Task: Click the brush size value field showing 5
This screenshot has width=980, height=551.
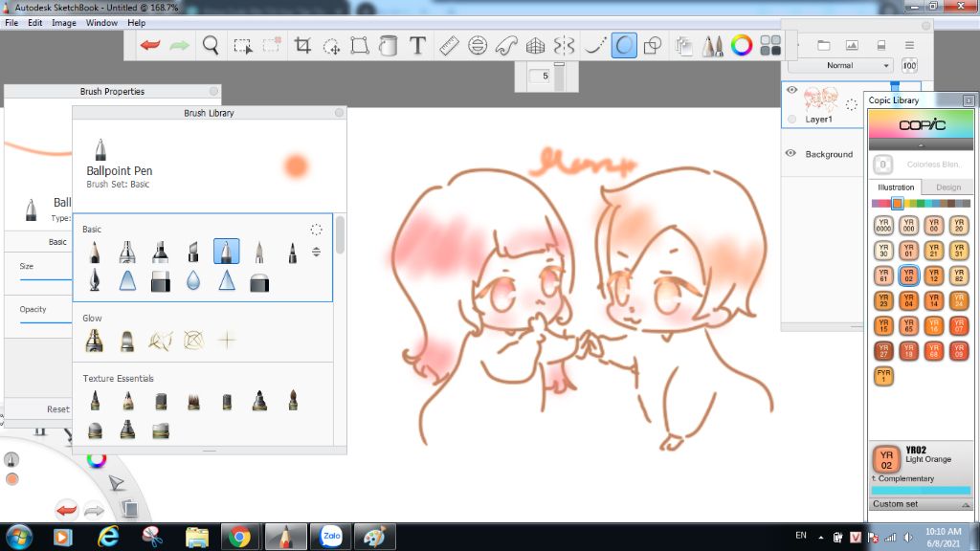Action: coord(540,77)
